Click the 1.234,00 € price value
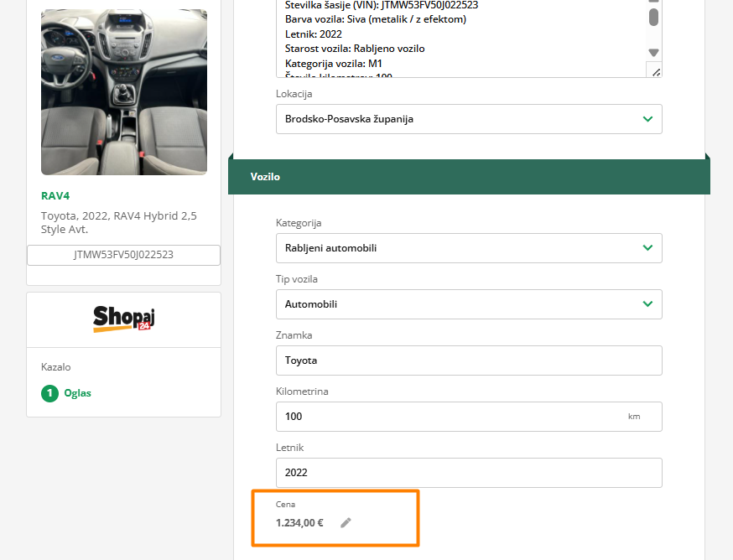The image size is (733, 560). [x=299, y=522]
